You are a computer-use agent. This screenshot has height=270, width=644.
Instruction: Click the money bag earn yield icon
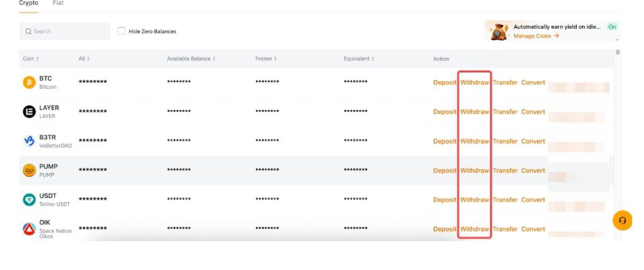(500, 31)
